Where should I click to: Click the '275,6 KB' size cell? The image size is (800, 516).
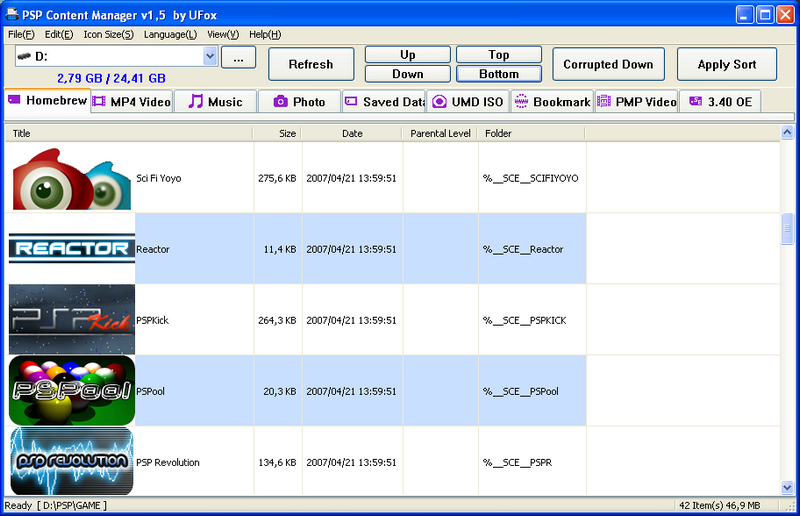pos(277,178)
